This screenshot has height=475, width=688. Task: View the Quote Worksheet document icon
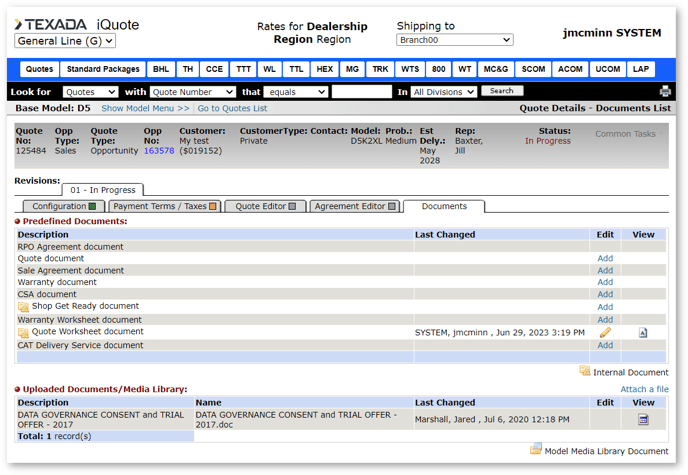point(643,333)
